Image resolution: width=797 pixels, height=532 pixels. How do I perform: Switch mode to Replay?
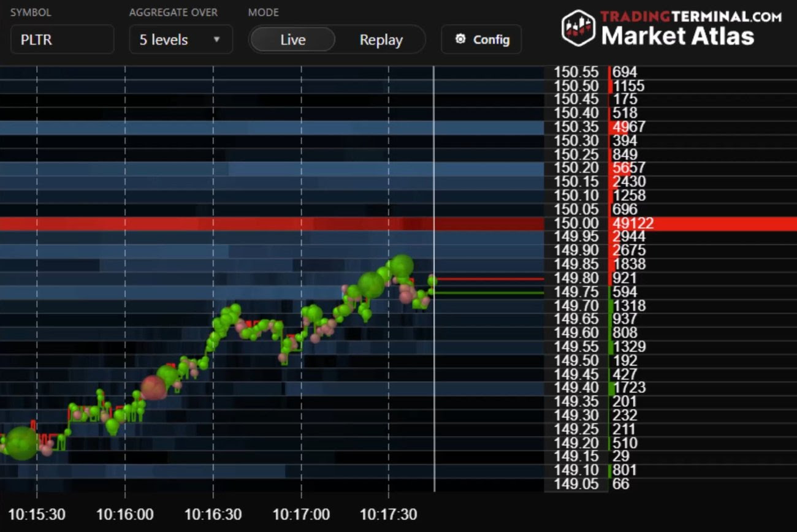click(x=381, y=40)
